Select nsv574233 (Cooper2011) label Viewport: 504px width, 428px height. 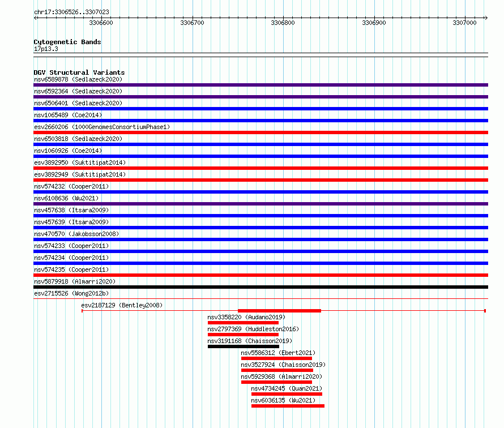(71, 246)
